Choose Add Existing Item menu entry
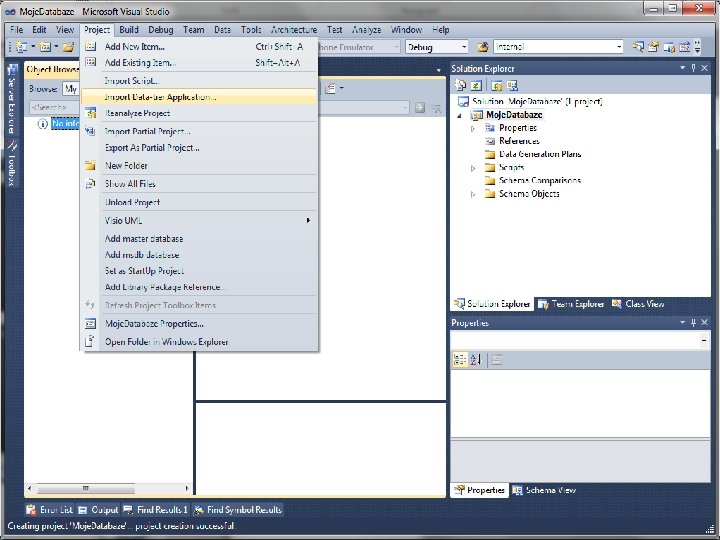 point(199,62)
